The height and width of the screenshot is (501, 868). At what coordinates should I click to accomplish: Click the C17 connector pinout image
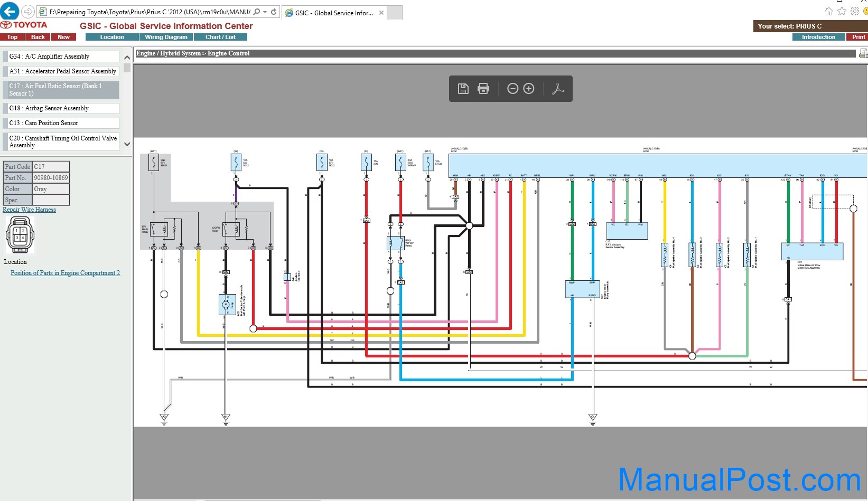[20, 235]
